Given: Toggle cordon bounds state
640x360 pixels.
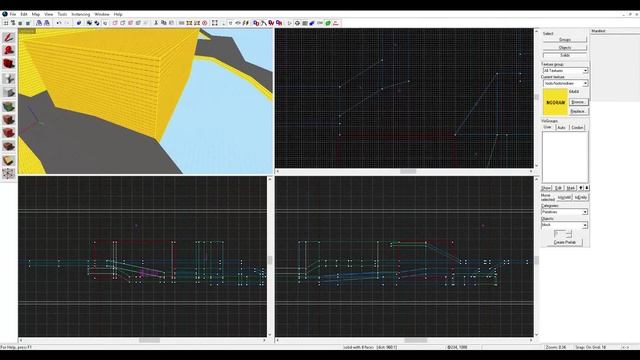Looking at the screenshot, I should click(x=181, y=23).
